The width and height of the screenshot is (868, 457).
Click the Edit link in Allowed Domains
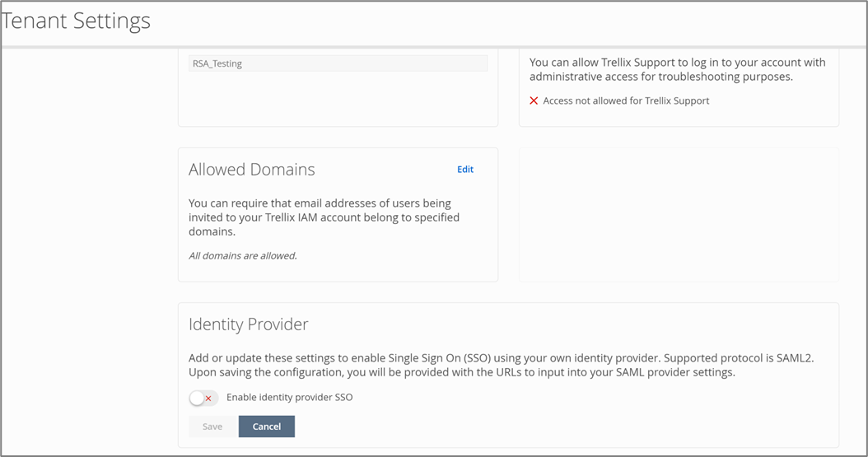465,170
